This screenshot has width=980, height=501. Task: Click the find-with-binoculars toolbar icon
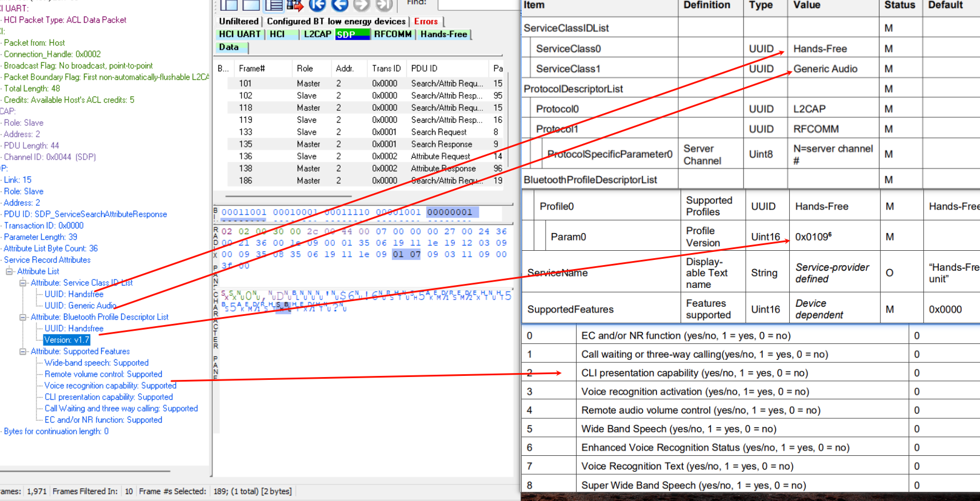(x=295, y=5)
